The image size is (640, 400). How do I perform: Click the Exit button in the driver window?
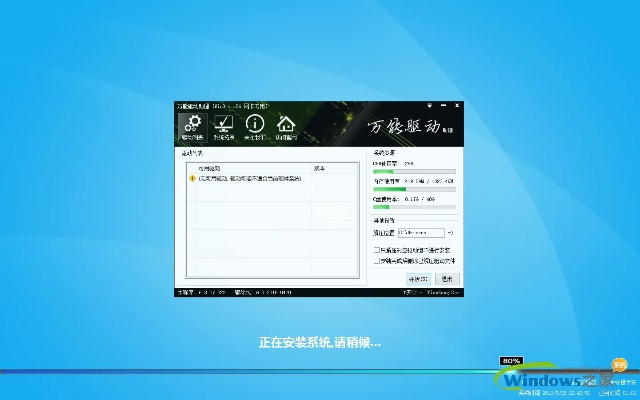(447, 278)
